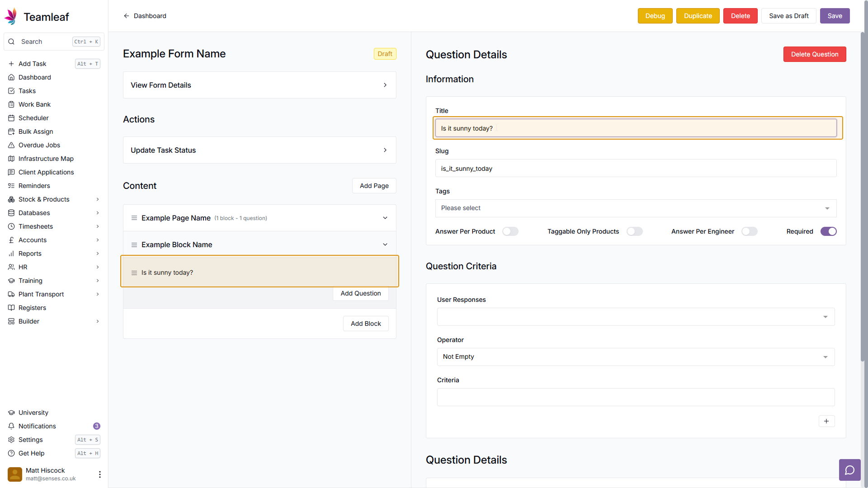Open the Tags dropdown
The width and height of the screenshot is (868, 488).
[635, 208]
